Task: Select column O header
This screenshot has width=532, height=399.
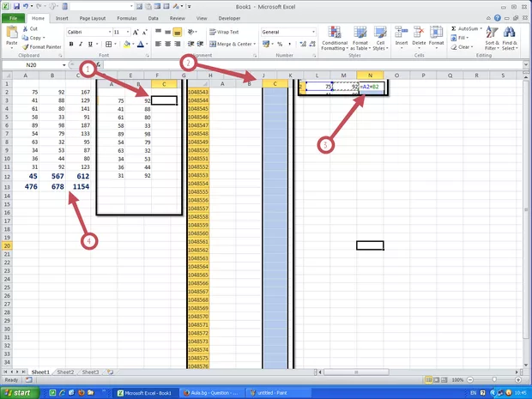Action: 396,76
